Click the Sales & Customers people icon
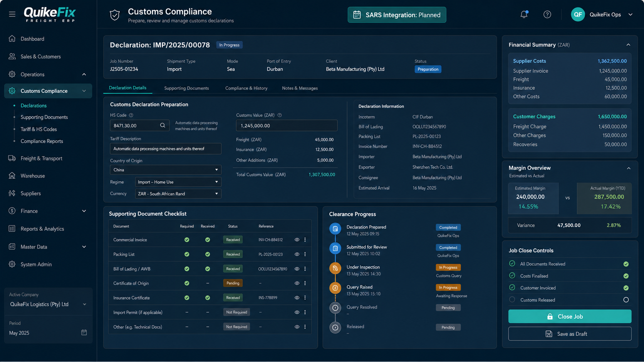Image resolution: width=644 pixels, height=362 pixels. tap(12, 57)
